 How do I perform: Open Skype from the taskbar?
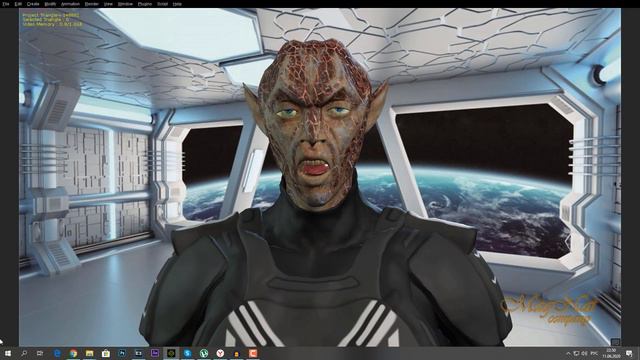point(187,353)
